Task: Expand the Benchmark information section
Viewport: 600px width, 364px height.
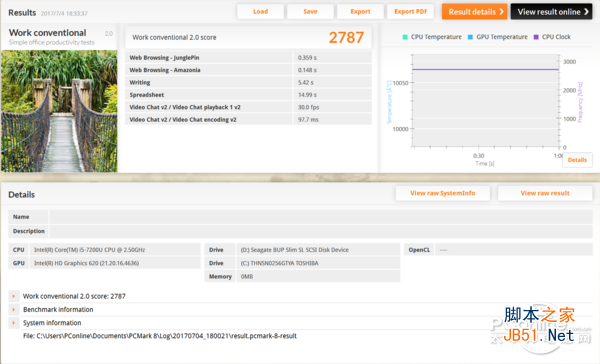Action: tap(14, 309)
